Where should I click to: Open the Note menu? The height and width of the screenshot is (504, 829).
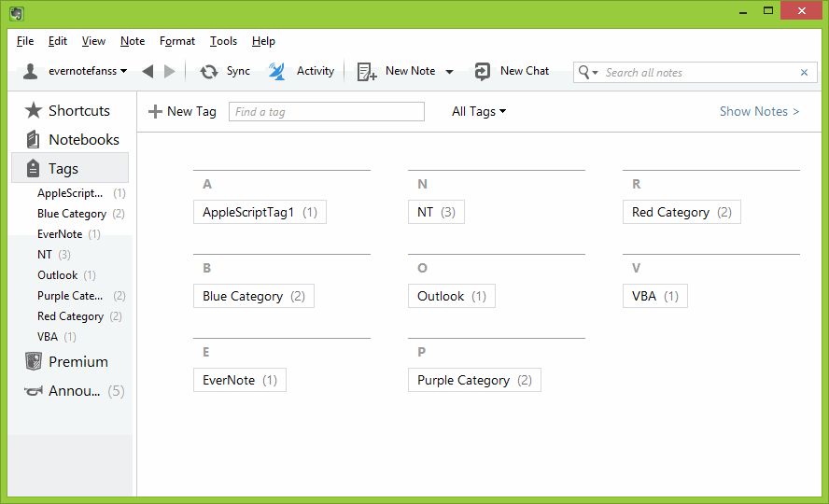(x=133, y=41)
